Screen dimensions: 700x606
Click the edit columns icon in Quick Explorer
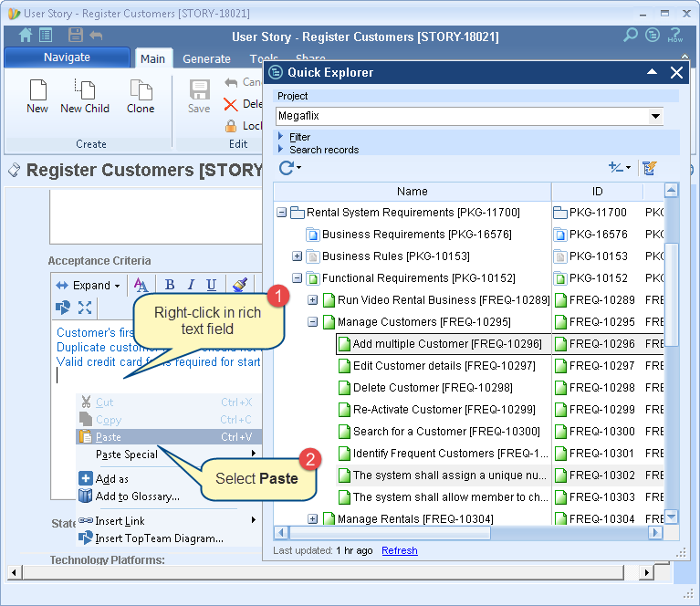tap(650, 168)
